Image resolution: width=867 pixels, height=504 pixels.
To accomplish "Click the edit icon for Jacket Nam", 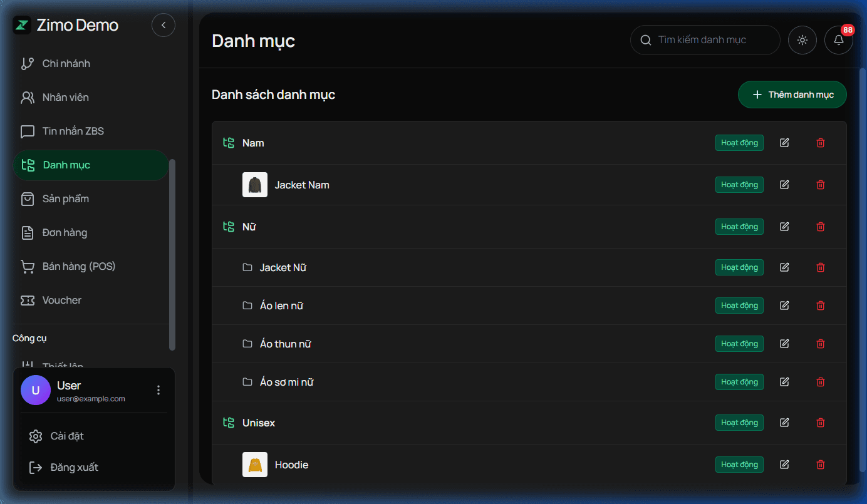I will click(784, 185).
